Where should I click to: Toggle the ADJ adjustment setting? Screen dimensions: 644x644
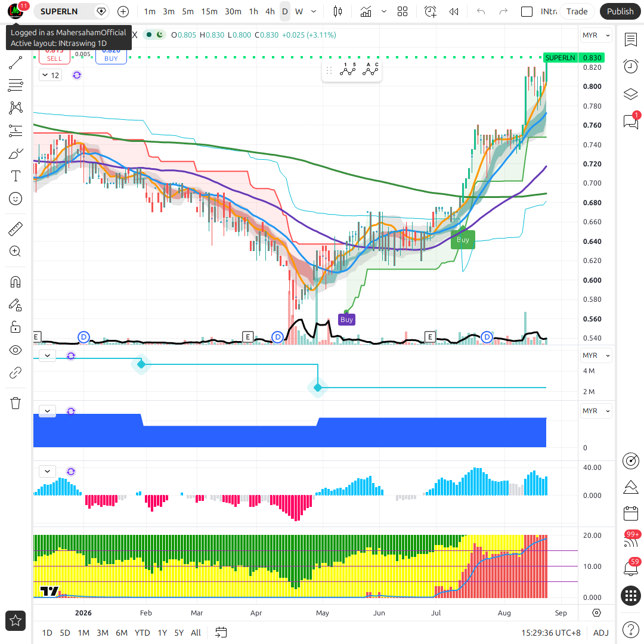pyautogui.click(x=601, y=633)
